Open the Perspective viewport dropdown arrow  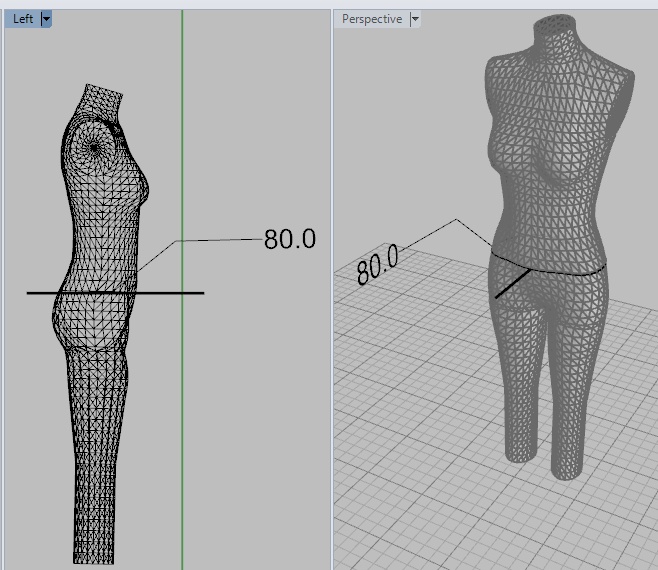coord(415,19)
